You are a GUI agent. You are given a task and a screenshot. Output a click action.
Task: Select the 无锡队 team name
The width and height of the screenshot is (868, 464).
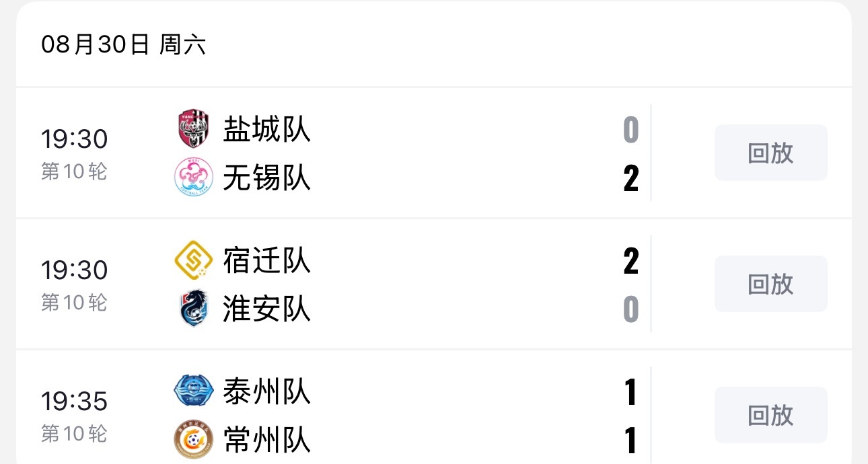[x=267, y=178]
